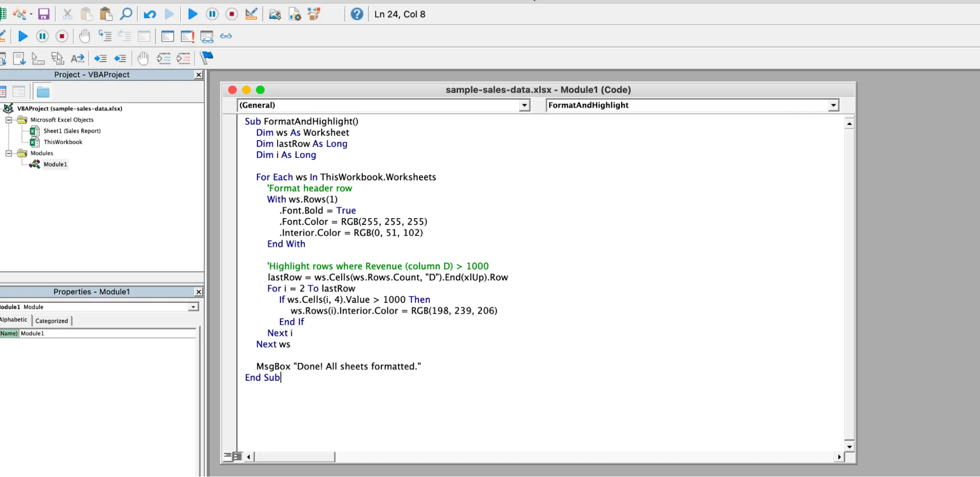This screenshot has height=477, width=980.
Task: Click the Find magnifier icon
Action: point(126,14)
